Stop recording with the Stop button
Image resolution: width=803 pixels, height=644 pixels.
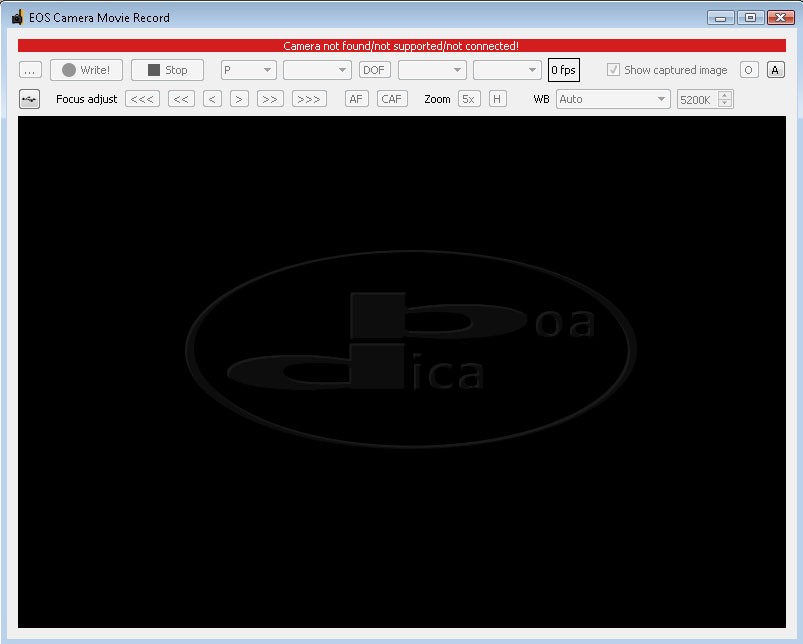pyautogui.click(x=167, y=70)
